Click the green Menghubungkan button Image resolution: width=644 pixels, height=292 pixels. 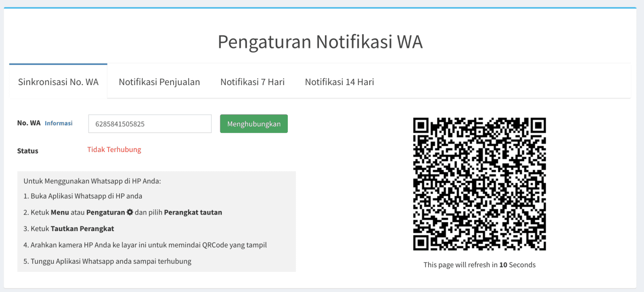coord(254,124)
